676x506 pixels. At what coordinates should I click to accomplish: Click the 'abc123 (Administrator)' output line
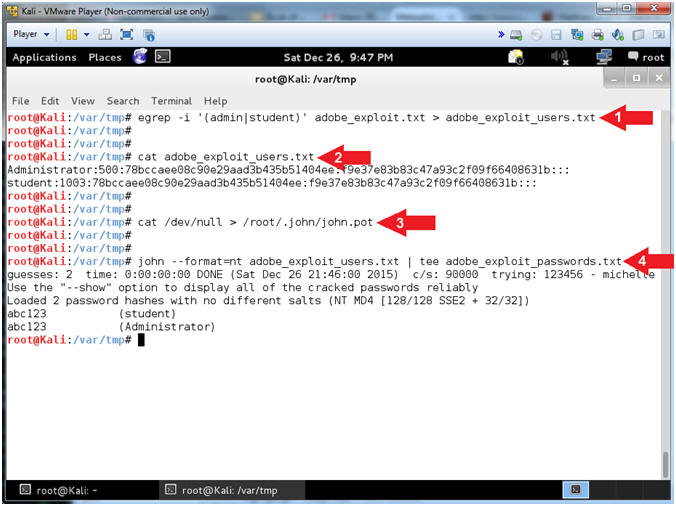(x=111, y=327)
